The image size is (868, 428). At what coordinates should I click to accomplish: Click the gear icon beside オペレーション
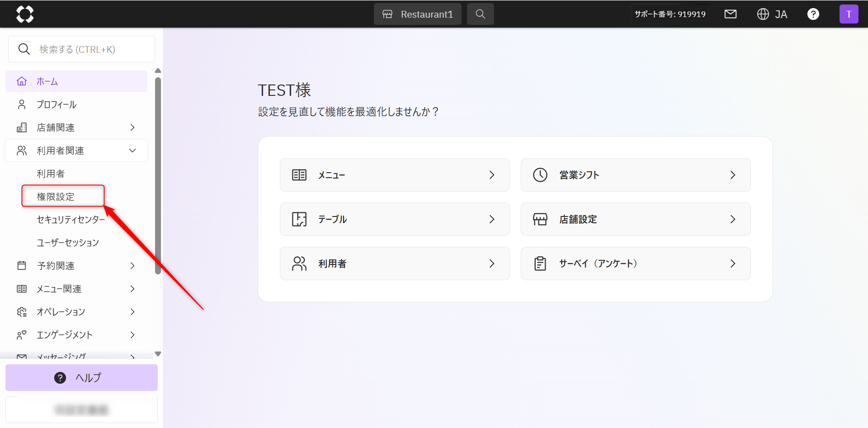pyautogui.click(x=21, y=312)
